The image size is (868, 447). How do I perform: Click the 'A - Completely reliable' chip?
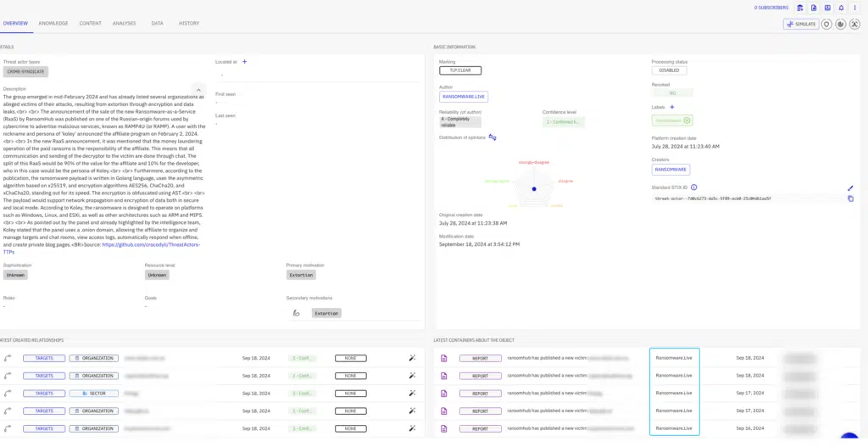click(460, 122)
